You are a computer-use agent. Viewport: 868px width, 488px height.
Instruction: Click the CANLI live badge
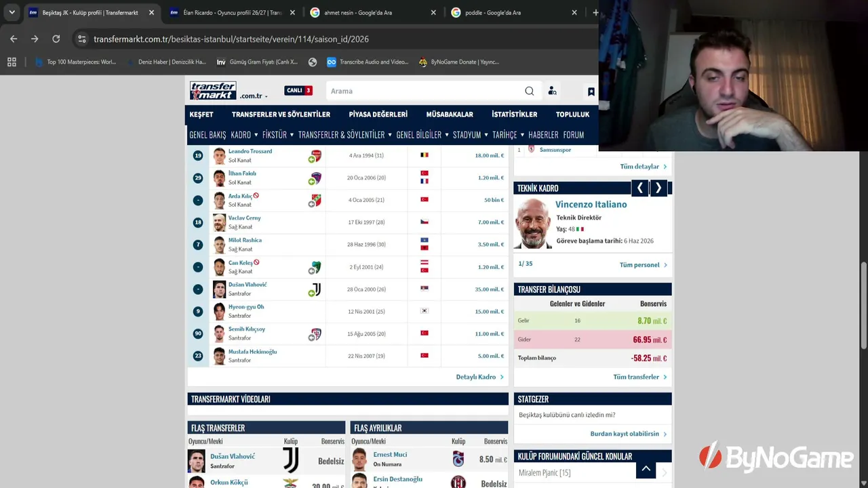pos(298,90)
